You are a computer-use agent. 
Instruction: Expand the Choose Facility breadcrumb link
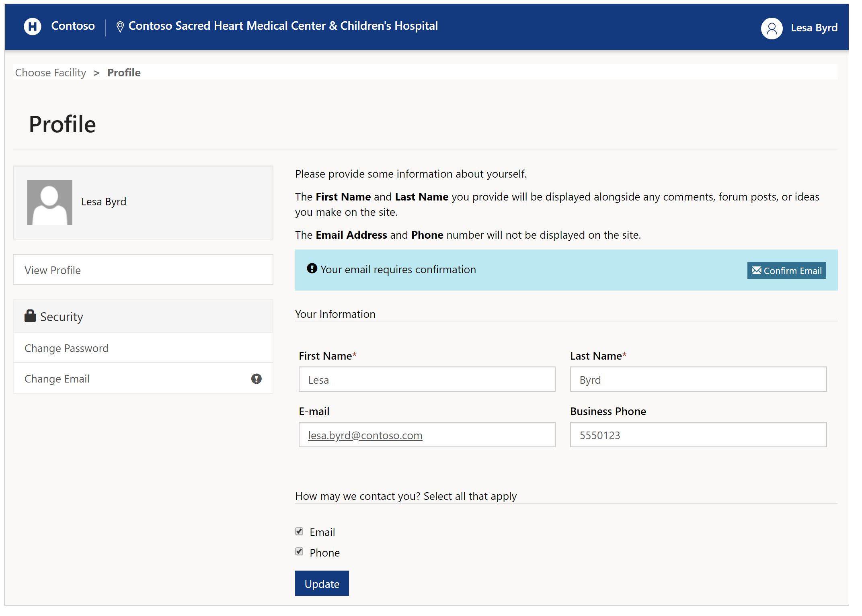point(50,73)
